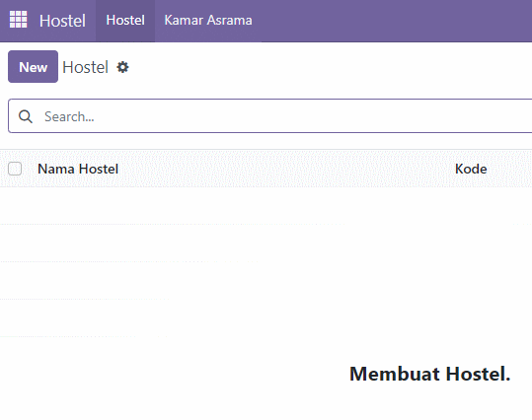
Task: Click the Hostel breadcrumb title
Action: tap(85, 67)
